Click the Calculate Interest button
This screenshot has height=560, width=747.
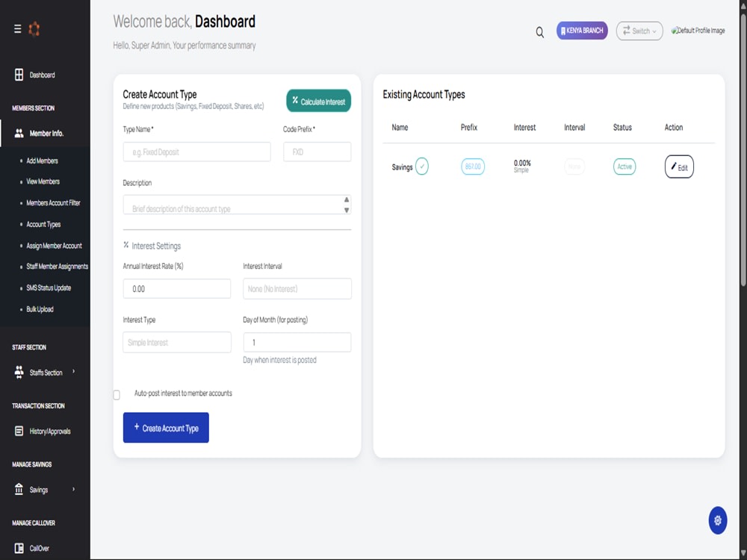coord(319,101)
